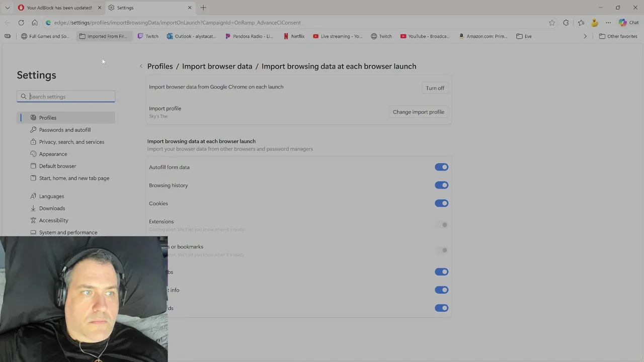Viewport: 644px width, 362px height.
Task: Open the Outlook bookmark
Action: [x=191, y=36]
